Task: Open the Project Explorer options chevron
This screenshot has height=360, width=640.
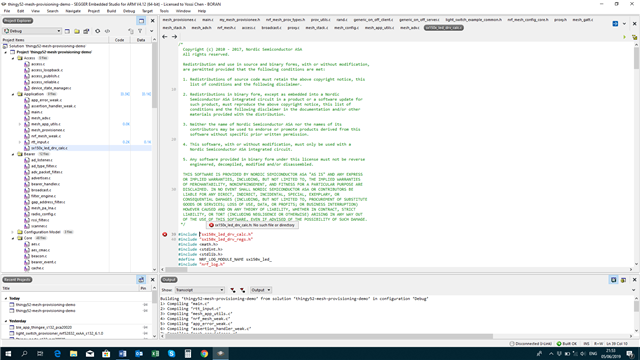Action: click(x=151, y=31)
